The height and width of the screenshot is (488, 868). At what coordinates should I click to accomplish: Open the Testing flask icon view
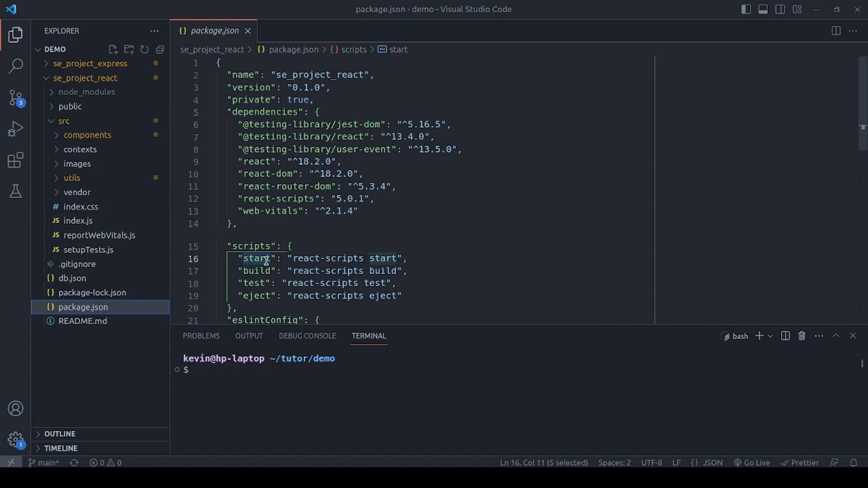tap(16, 191)
